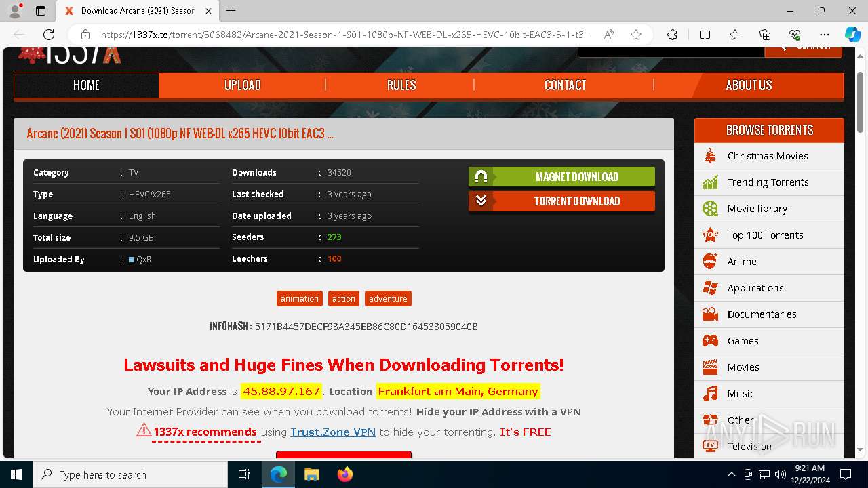Click the magnet icon on Magnet Download

481,177
